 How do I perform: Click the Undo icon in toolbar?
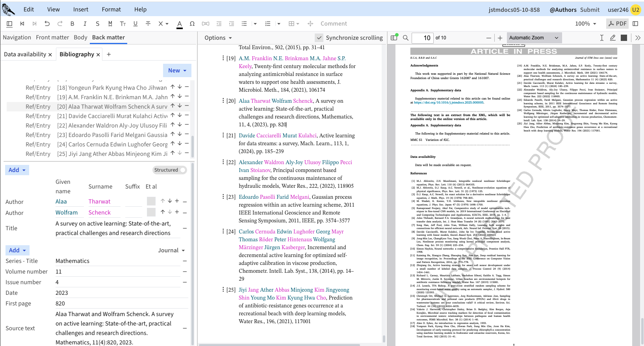(47, 24)
